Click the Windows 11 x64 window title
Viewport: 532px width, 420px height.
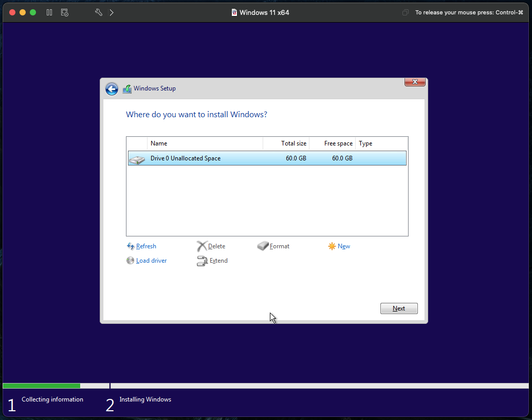[264, 12]
